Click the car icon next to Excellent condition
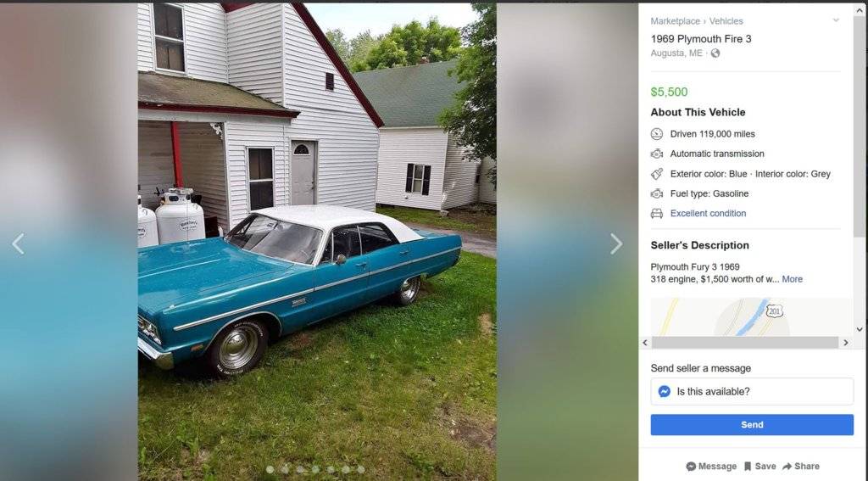Screen dimensions: 868x481 click(x=657, y=213)
